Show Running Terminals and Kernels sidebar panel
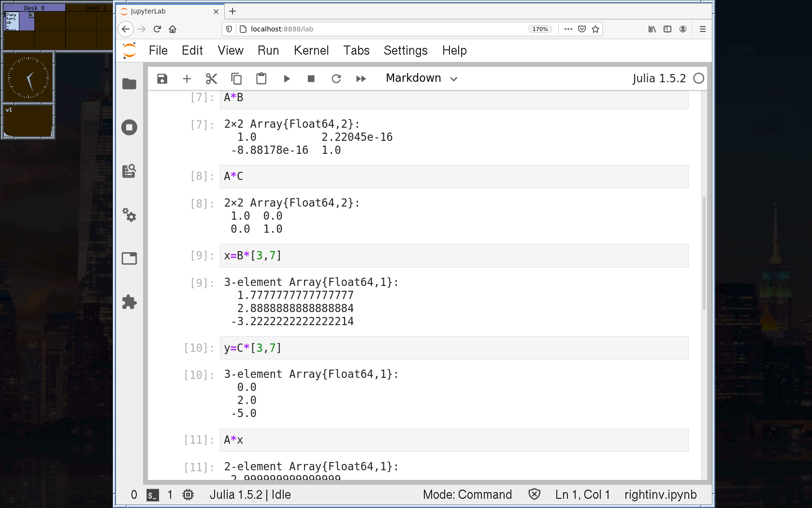The width and height of the screenshot is (812, 508). click(x=129, y=128)
